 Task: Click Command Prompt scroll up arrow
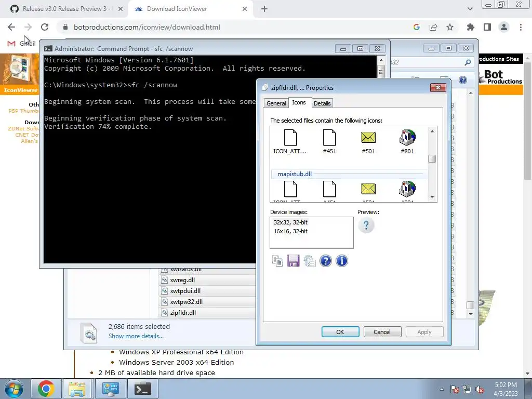pos(381,60)
